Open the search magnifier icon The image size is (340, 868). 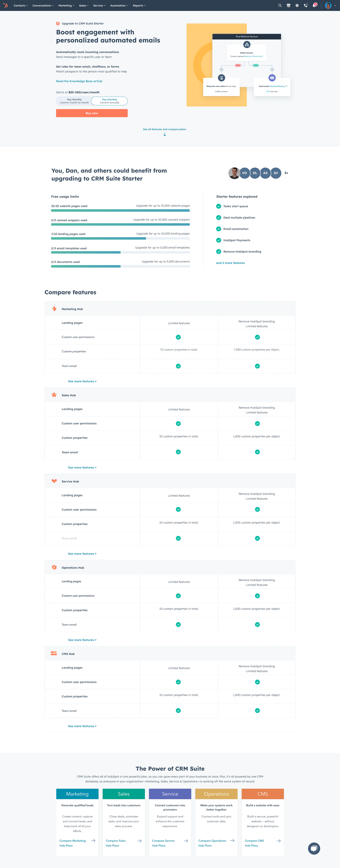280,5
